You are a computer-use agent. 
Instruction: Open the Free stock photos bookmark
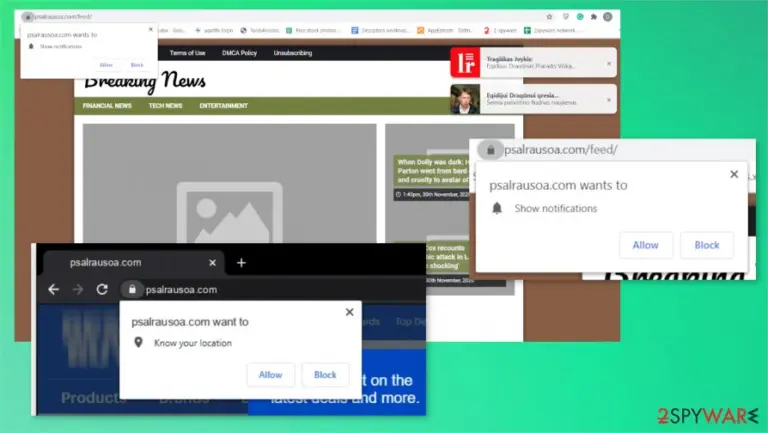pyautogui.click(x=312, y=30)
